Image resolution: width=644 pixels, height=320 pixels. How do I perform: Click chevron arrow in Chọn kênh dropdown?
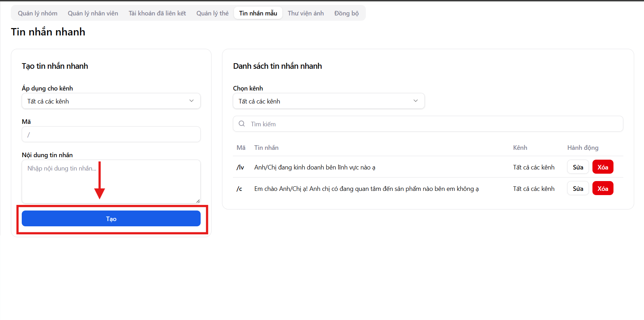[x=416, y=101]
